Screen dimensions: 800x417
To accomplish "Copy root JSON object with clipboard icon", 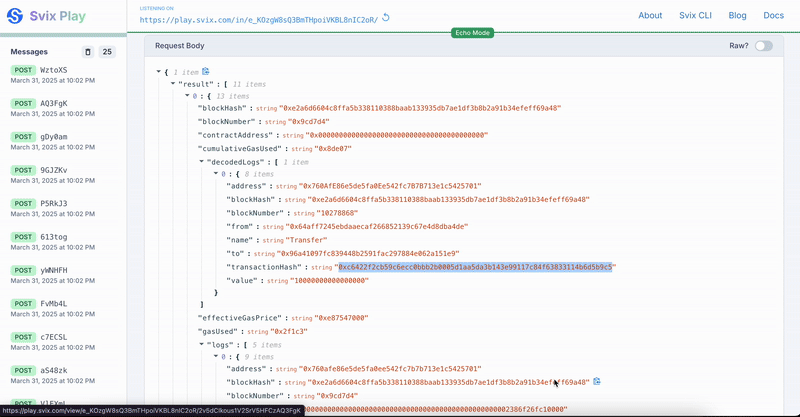I will pos(206,72).
